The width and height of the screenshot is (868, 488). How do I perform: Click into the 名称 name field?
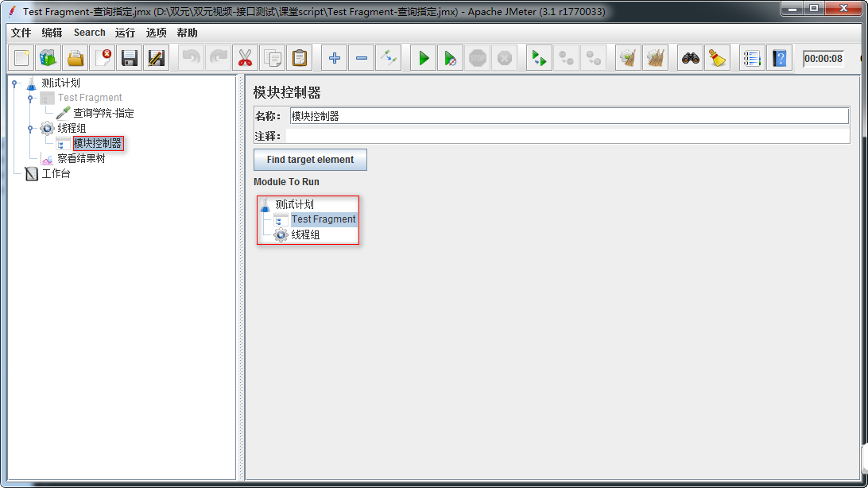(568, 116)
